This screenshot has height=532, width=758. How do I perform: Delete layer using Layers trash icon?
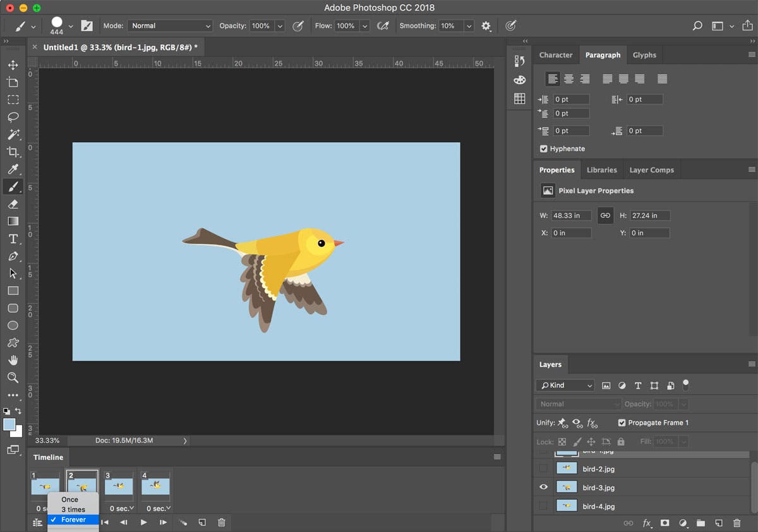pos(737,523)
